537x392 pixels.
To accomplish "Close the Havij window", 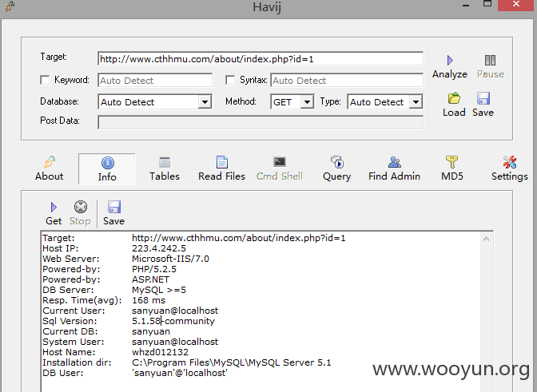I will [x=515, y=5].
